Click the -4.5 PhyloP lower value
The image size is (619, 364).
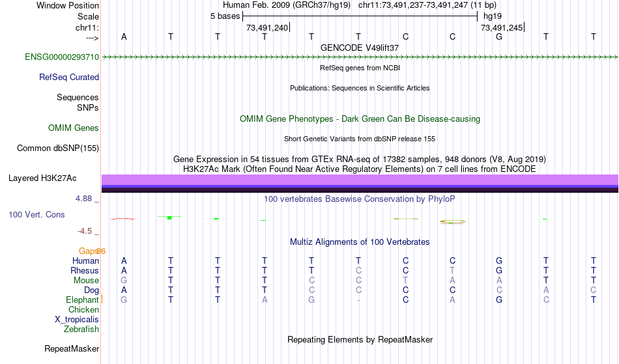coord(85,231)
